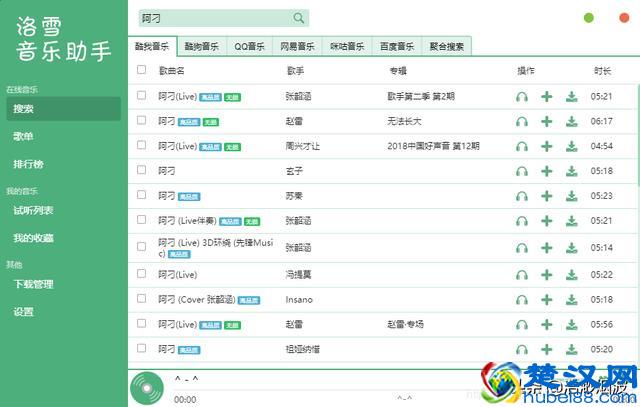
Task: Check the box for 张韶涵 歌手第二季 row
Action: [142, 96]
